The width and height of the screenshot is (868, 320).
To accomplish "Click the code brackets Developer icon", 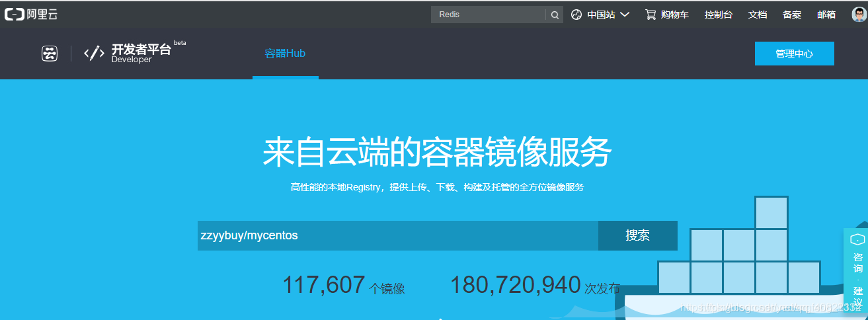I will (94, 54).
